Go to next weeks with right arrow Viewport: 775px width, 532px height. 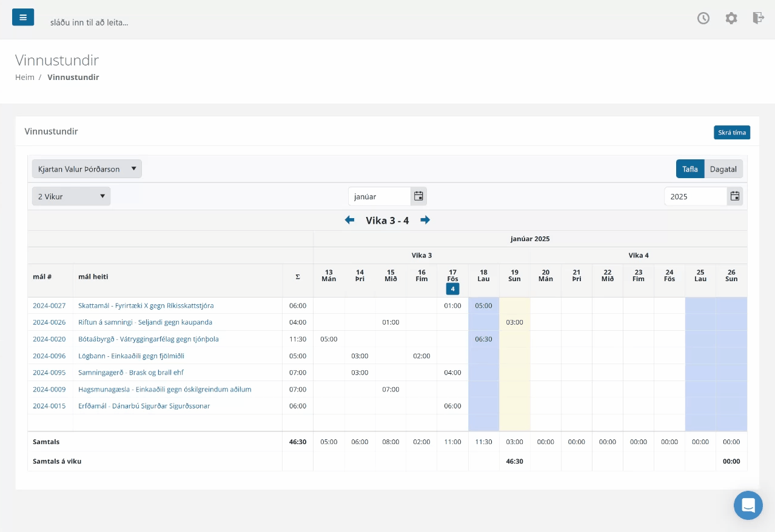tap(425, 220)
